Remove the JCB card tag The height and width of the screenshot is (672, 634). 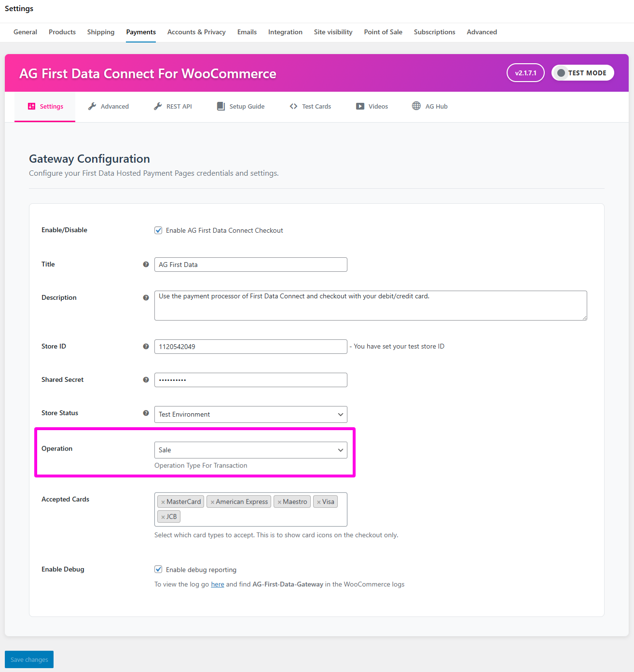pyautogui.click(x=163, y=517)
